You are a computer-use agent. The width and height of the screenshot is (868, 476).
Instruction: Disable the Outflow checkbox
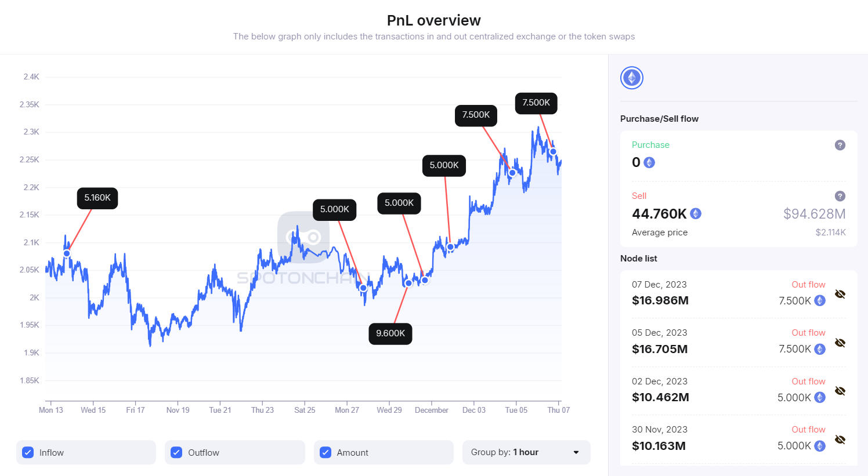coord(176,452)
